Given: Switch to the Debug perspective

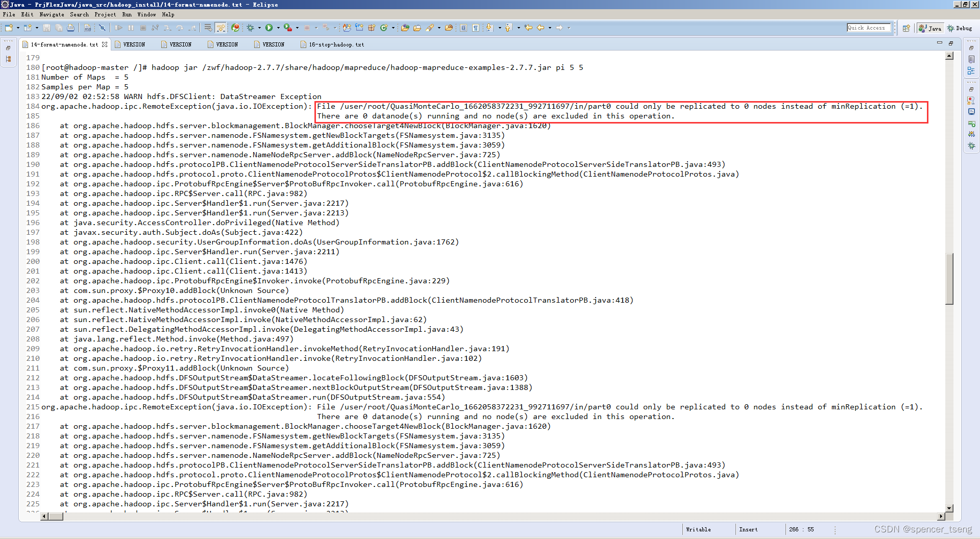Looking at the screenshot, I should 961,28.
